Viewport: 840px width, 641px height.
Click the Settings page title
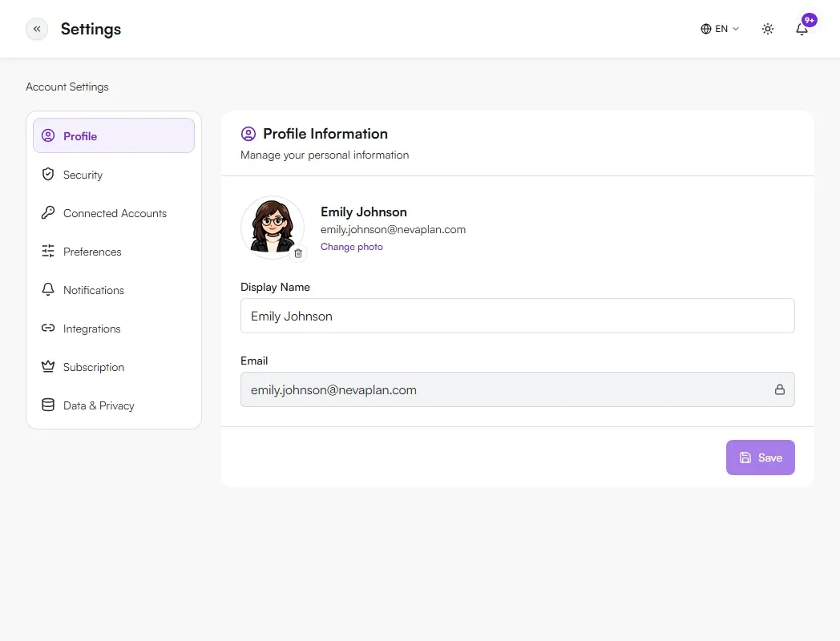click(91, 29)
